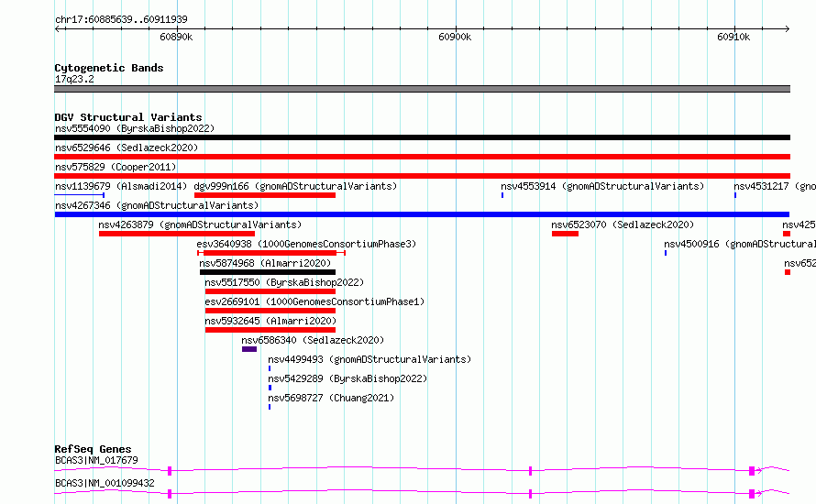Click the gray 17q23.2 cytogenetic band bar

point(422,89)
